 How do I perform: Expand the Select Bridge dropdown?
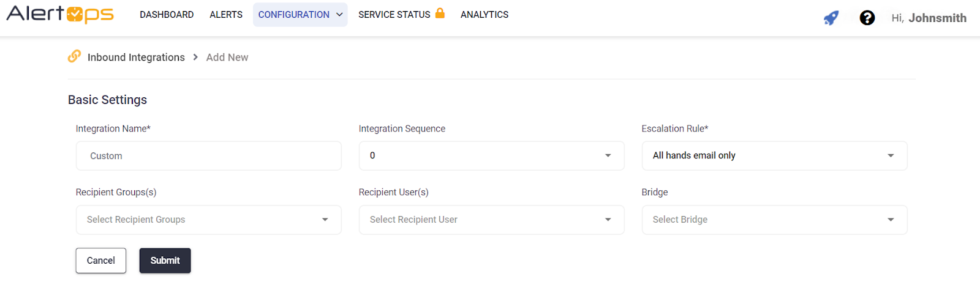(774, 220)
